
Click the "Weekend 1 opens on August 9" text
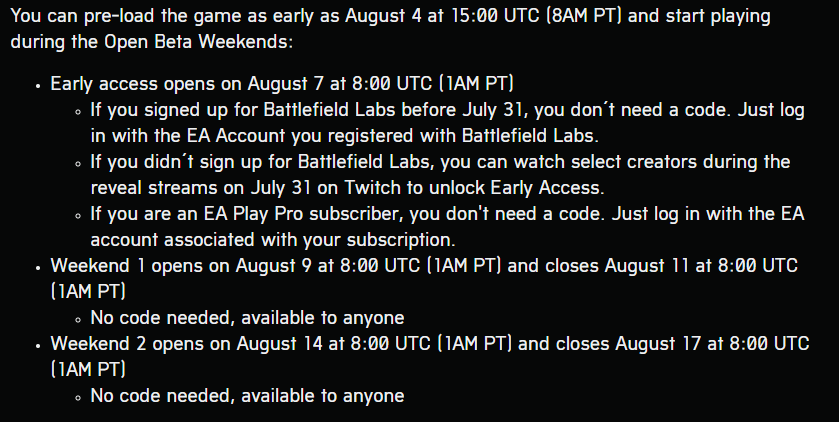[x=180, y=266]
